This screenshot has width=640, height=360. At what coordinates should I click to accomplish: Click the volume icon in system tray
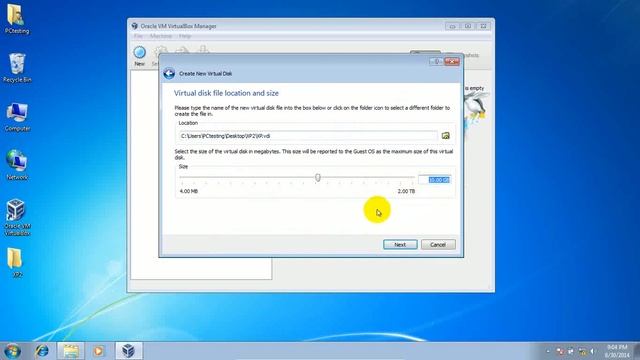pos(593,351)
